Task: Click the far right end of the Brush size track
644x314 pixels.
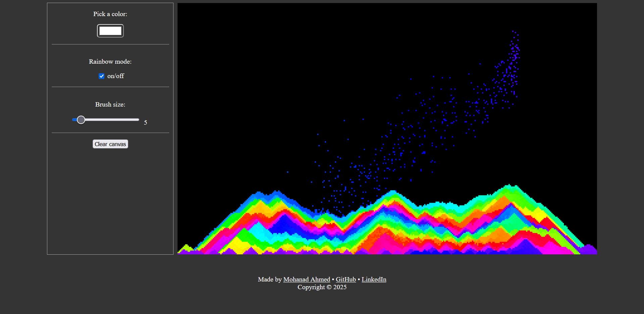Action: (138, 120)
